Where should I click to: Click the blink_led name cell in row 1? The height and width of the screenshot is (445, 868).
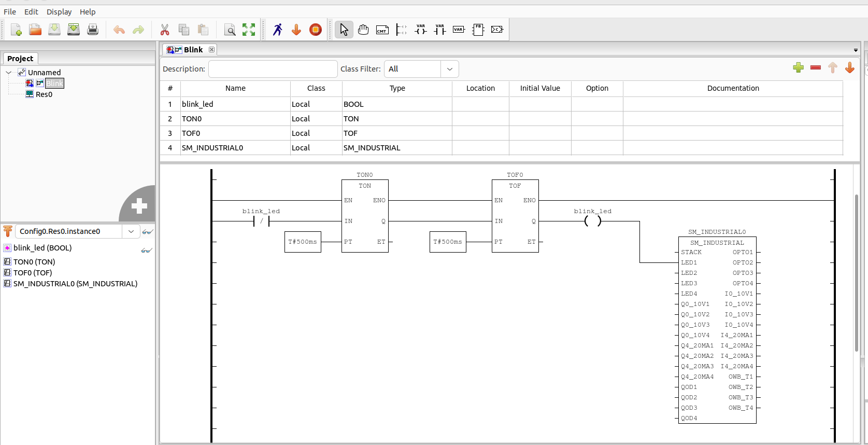235,104
